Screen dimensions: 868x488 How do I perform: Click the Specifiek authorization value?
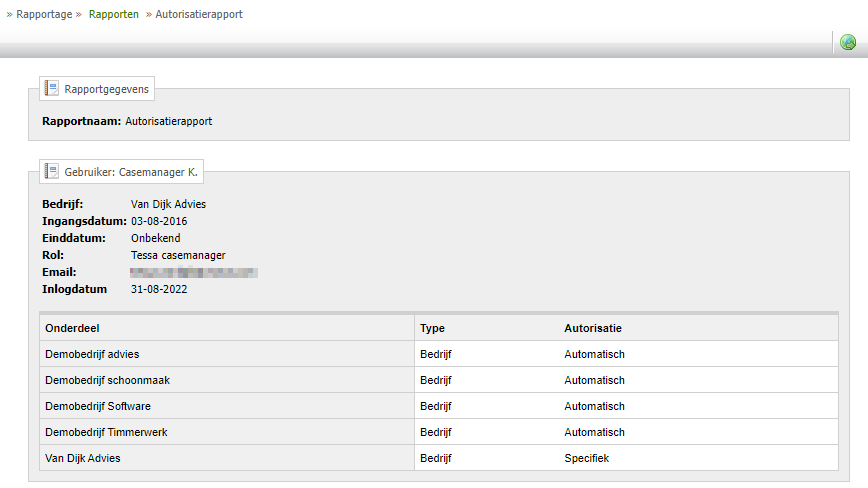[x=586, y=458]
